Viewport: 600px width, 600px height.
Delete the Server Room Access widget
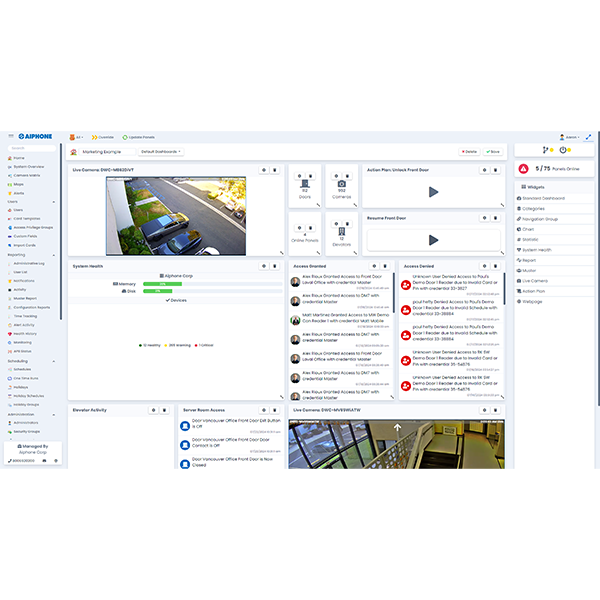coord(275,410)
